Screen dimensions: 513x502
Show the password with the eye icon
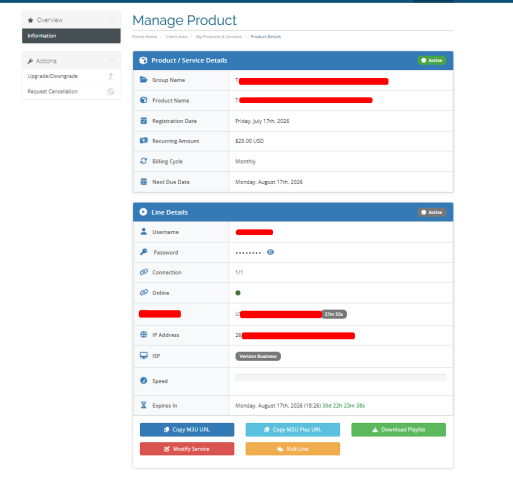(x=271, y=252)
